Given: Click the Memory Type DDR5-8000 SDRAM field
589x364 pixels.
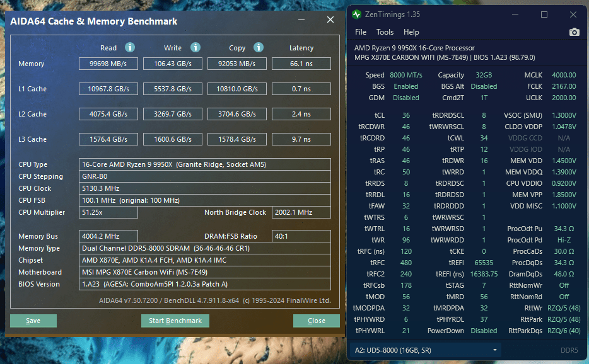Looking at the screenshot, I should coord(205,248).
